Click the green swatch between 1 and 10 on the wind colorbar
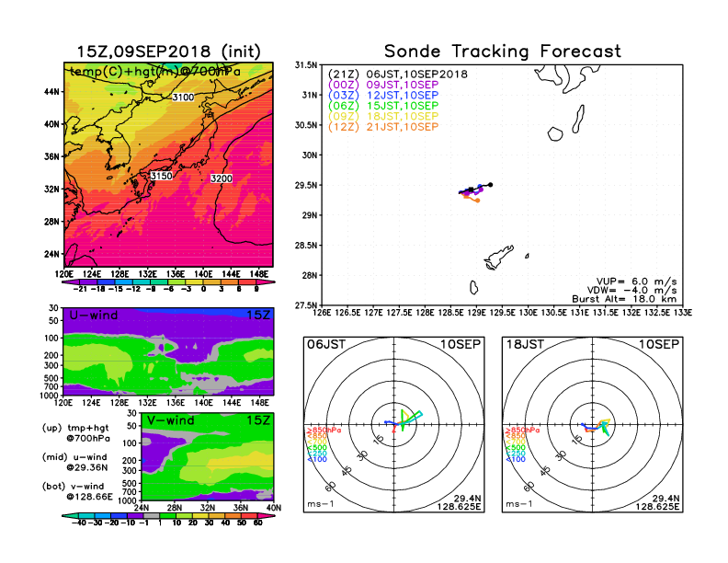This screenshot has height=563, width=728. click(167, 516)
